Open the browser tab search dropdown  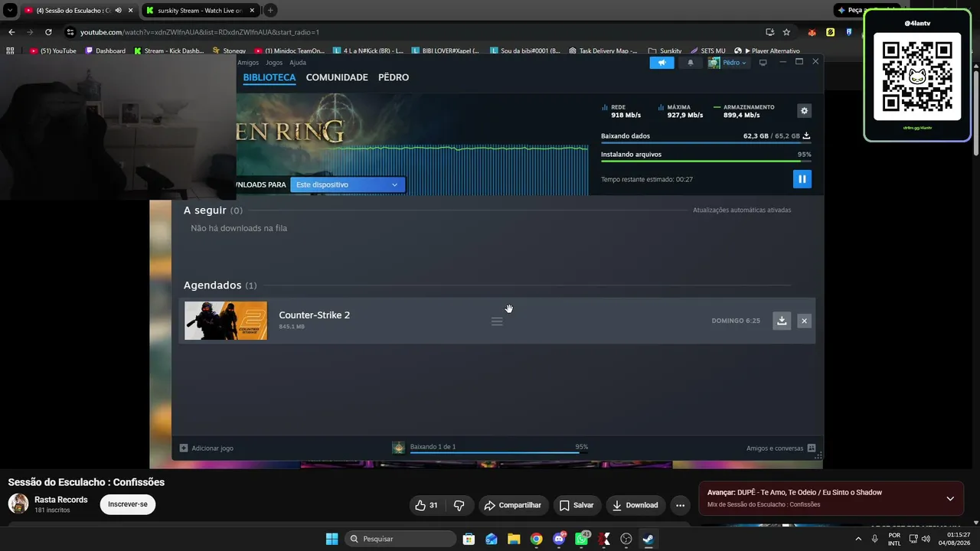click(x=10, y=11)
